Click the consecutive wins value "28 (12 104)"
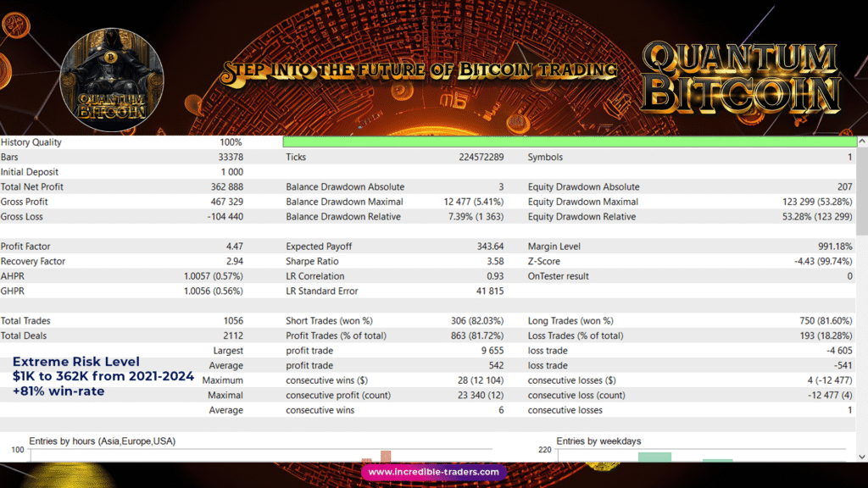This screenshot has height=488, width=868. [481, 380]
